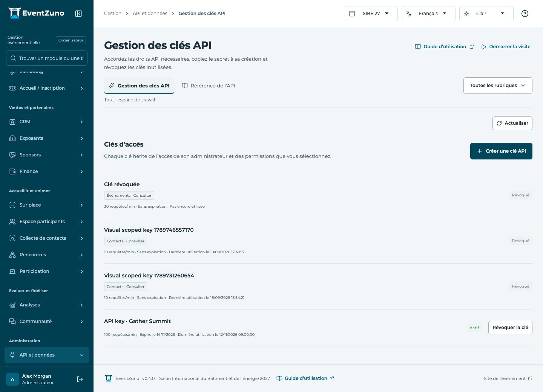The width and height of the screenshot is (543, 392).
Task: Click the Rencontres network icon
Action: tap(12, 255)
